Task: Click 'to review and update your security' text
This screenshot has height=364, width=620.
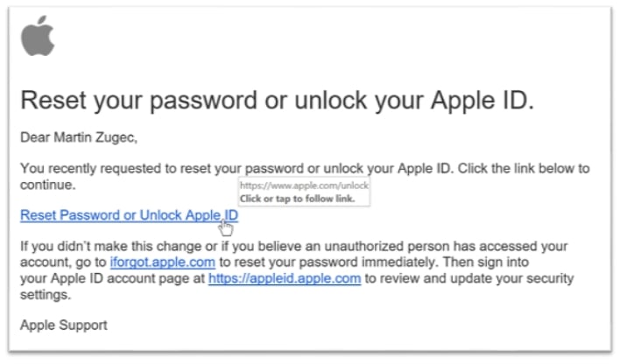Action: tap(469, 278)
